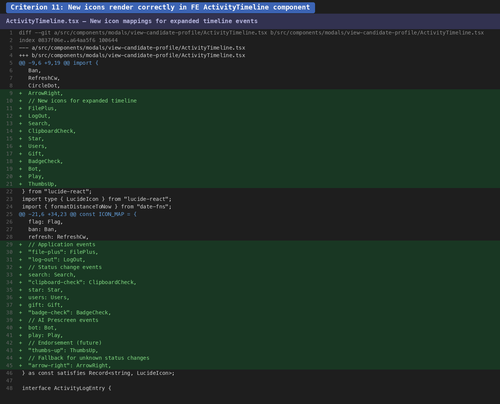Click line number 47 in the gutter
The image size is (500, 404).
(9, 381)
